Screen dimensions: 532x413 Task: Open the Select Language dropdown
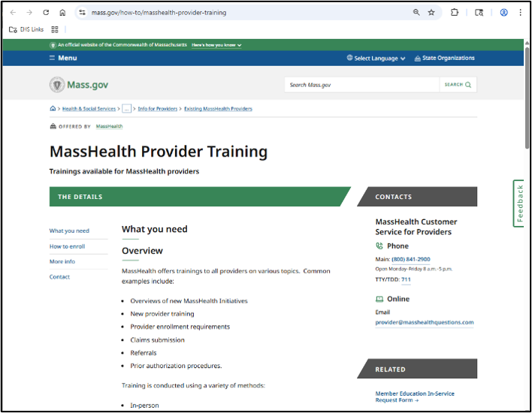click(x=376, y=58)
